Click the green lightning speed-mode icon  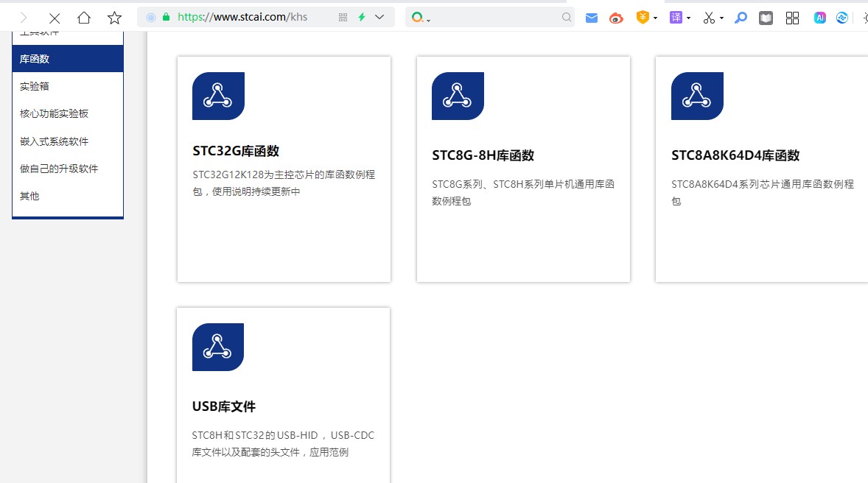362,17
